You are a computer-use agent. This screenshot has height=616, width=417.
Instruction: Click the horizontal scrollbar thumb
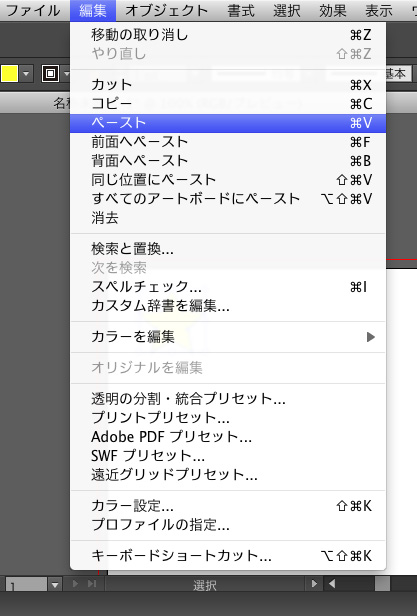point(382,584)
